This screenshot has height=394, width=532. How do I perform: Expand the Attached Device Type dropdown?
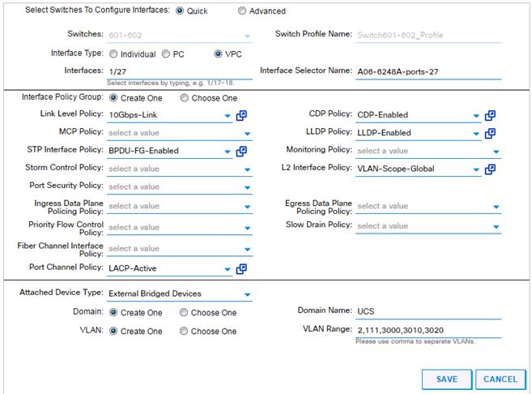pos(247,294)
